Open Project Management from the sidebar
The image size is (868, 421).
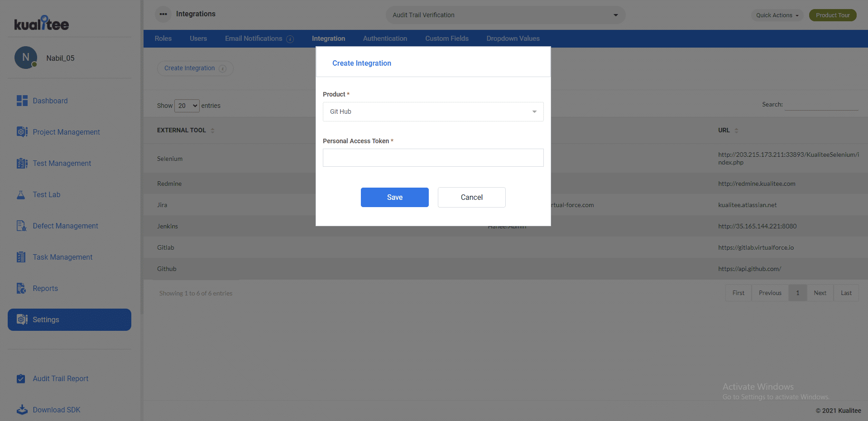point(66,132)
